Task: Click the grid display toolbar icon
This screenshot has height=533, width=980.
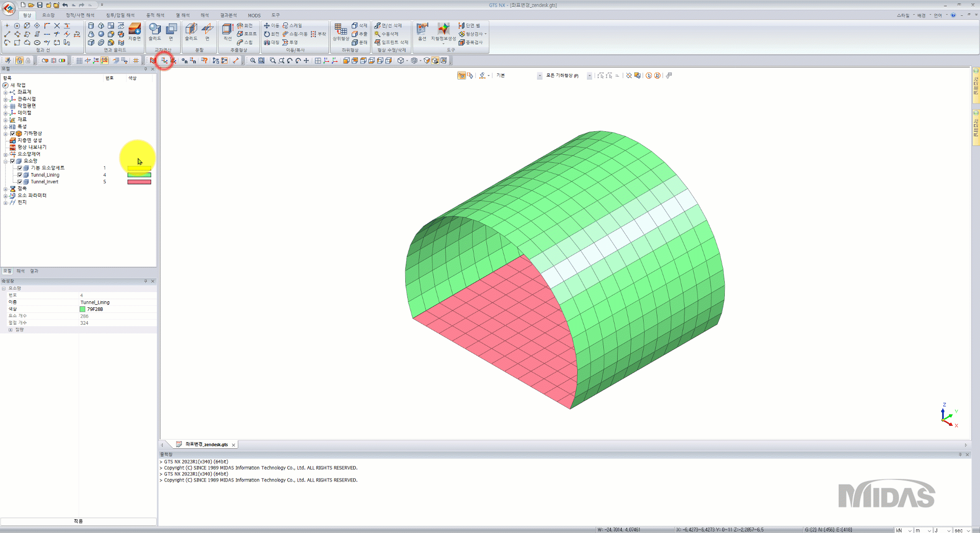Action: coord(79,60)
